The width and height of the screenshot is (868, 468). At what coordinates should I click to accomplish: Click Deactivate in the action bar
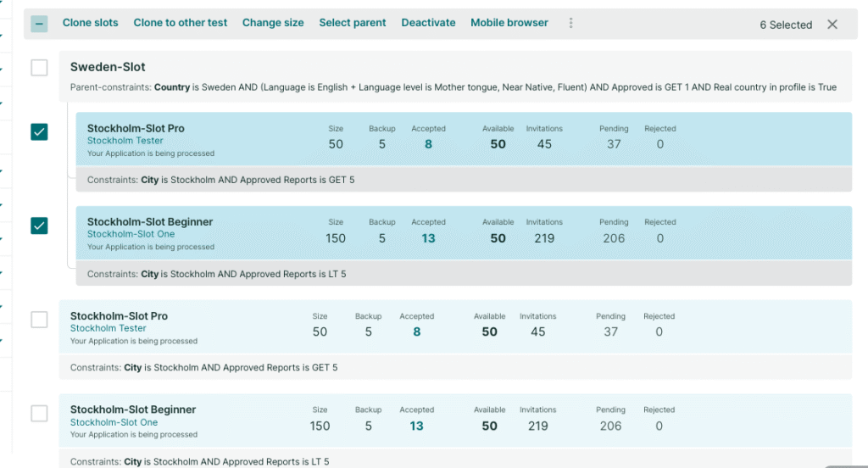coord(428,23)
